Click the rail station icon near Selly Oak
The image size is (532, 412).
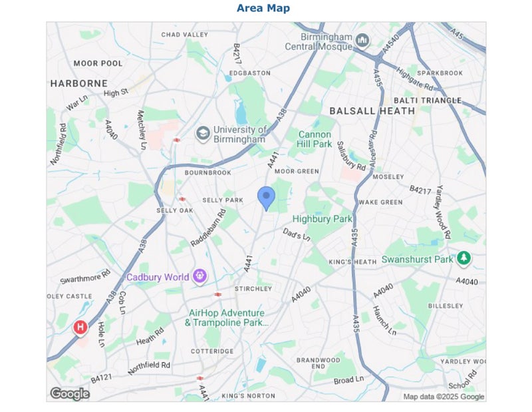(182, 199)
